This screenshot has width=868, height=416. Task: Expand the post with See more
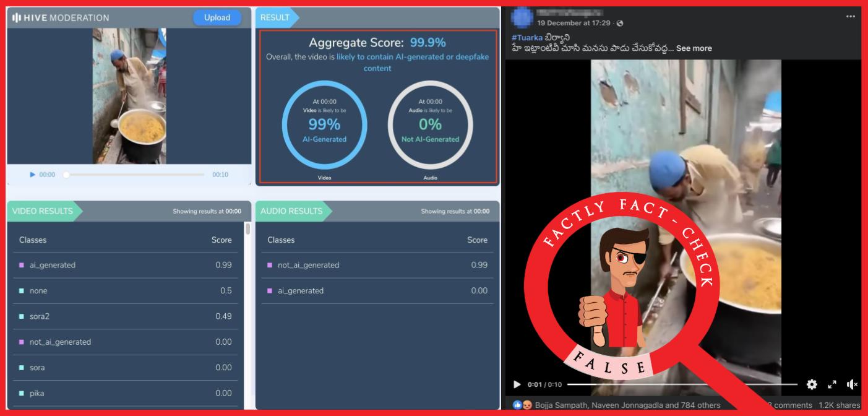click(x=694, y=48)
